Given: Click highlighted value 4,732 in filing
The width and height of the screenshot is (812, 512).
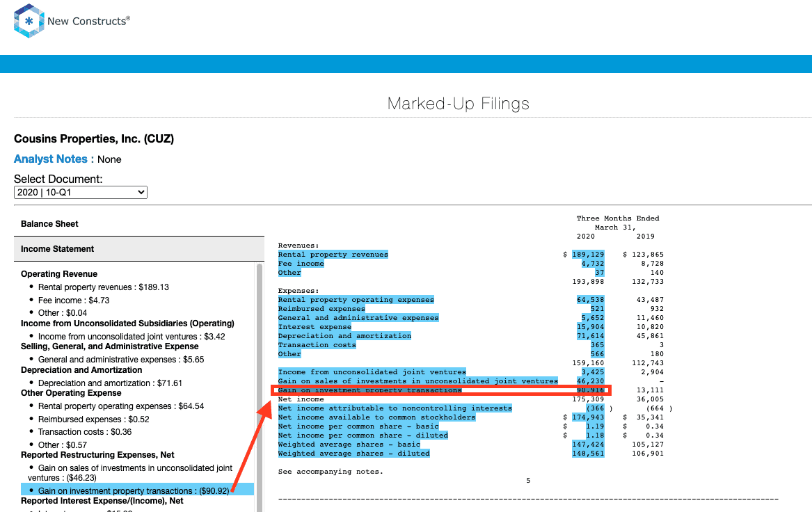Looking at the screenshot, I should click(x=592, y=264).
